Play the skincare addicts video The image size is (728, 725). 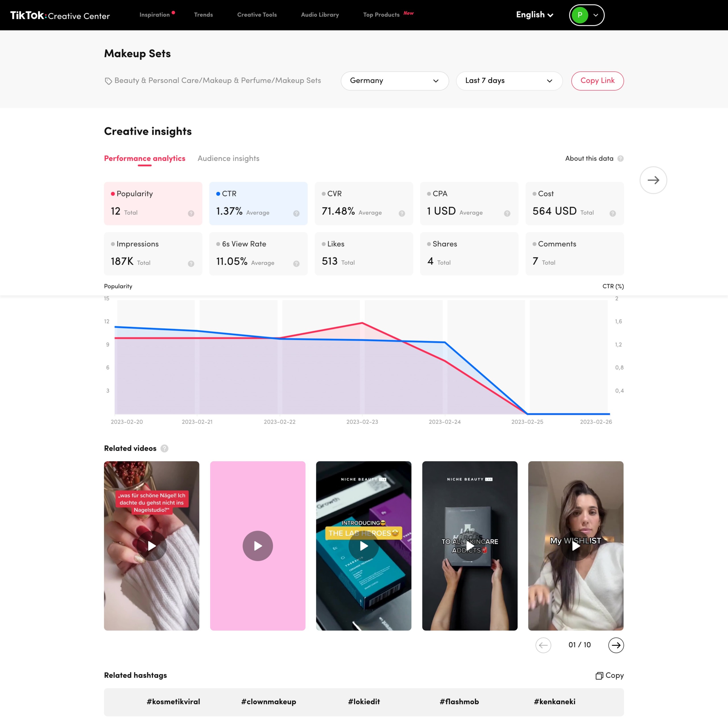tap(470, 546)
